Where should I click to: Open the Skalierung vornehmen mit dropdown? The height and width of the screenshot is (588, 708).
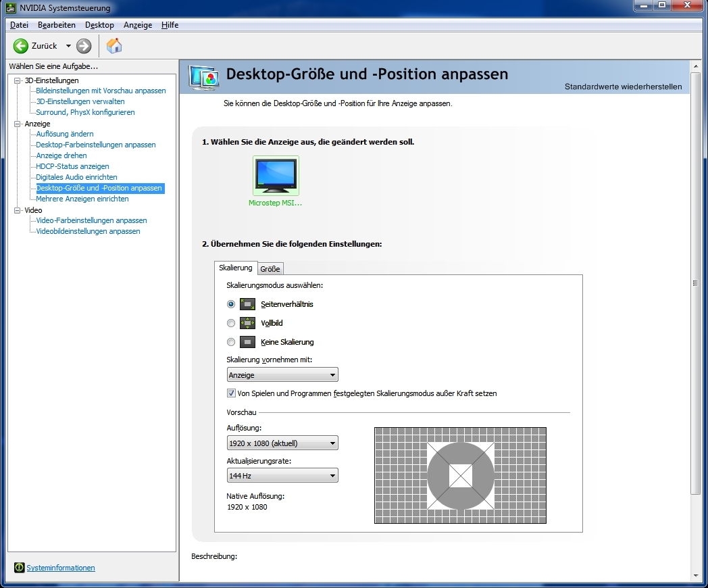282,375
